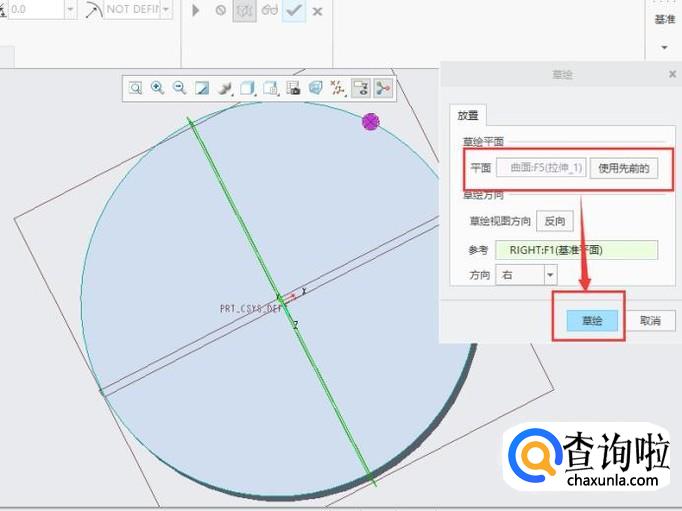Click the 草绘 button
Viewport: 682px width, 511px height.
pyautogui.click(x=592, y=321)
